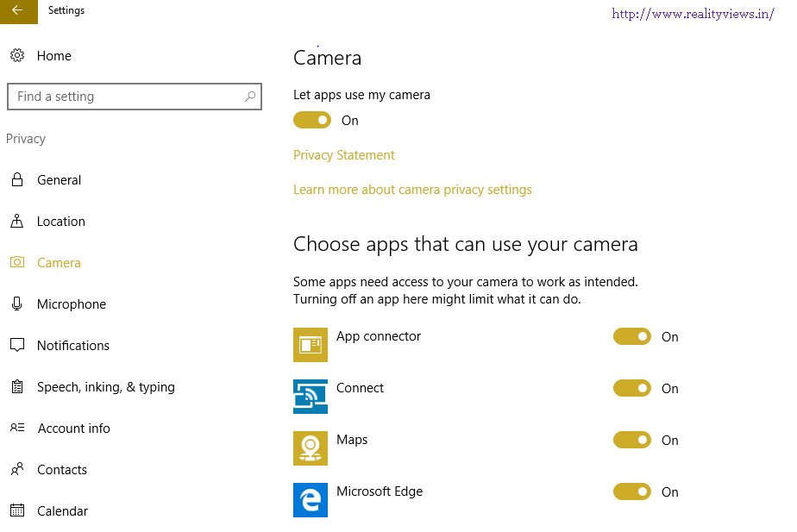Open Contacts via its sidebar icon
Image resolution: width=797 pixels, height=532 pixels.
[18, 469]
